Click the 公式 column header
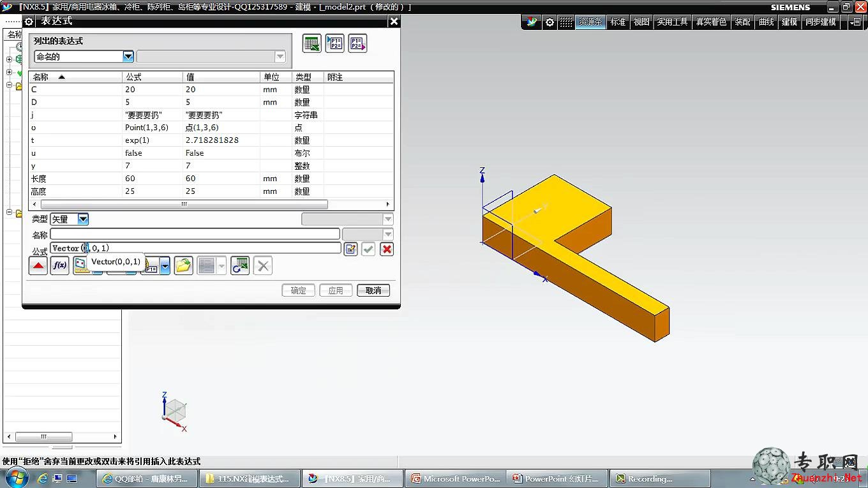This screenshot has height=488, width=868. pyautogui.click(x=153, y=77)
